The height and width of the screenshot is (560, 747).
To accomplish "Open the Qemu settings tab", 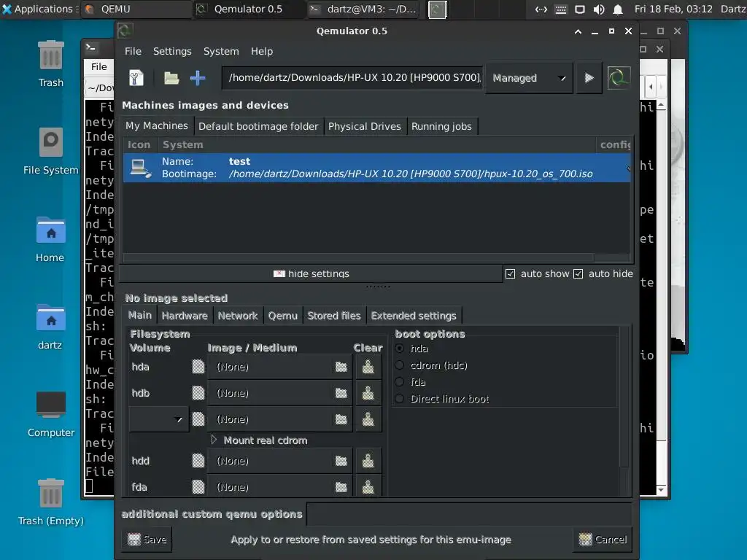I will click(282, 316).
